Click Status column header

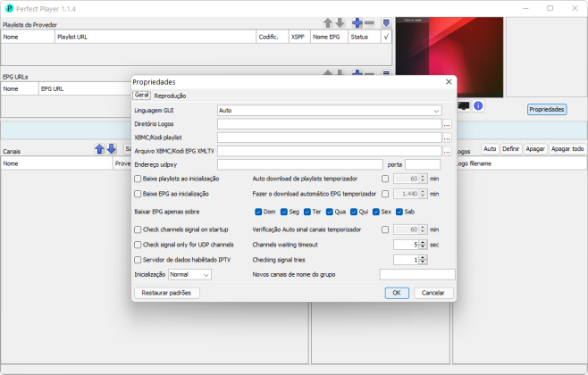364,37
